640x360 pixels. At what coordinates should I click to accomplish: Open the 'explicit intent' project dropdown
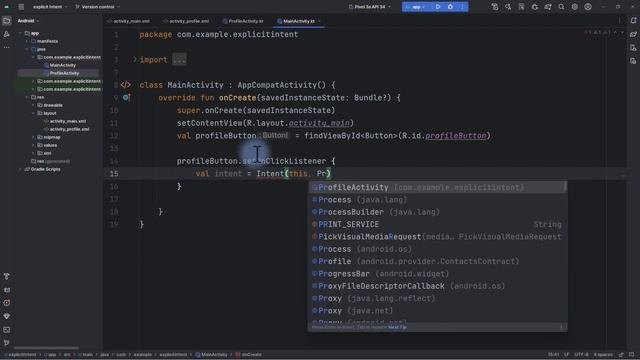(x=50, y=7)
